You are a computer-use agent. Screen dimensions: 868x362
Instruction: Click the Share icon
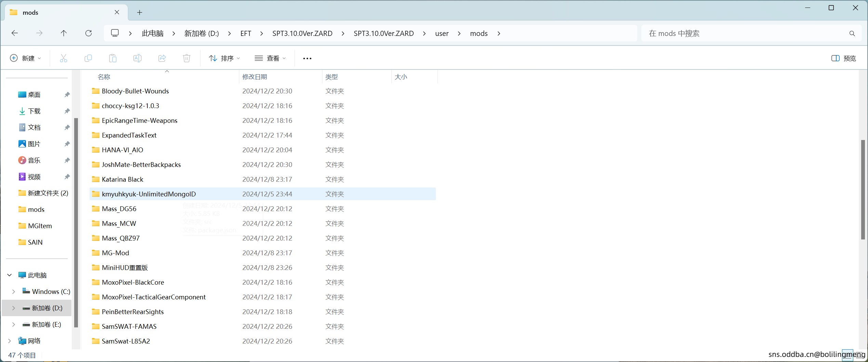pos(162,58)
